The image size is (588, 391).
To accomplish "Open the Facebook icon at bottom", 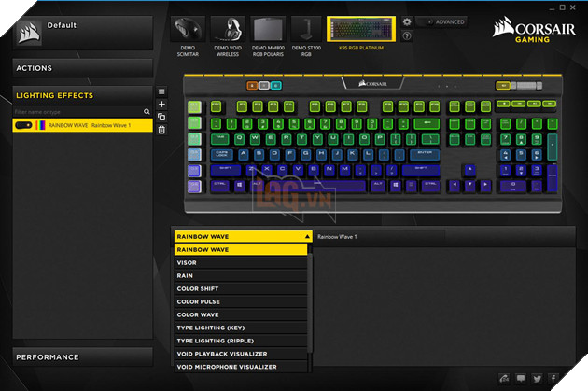I will (553, 379).
